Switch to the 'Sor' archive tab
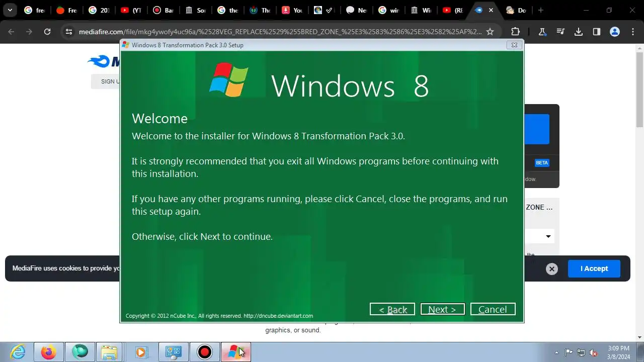This screenshot has width=644, height=362. pyautogui.click(x=195, y=10)
